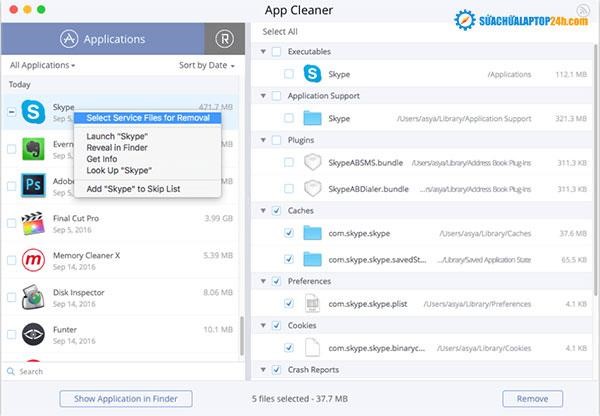Image resolution: width=600 pixels, height=416 pixels.
Task: Click the Search field
Action: coord(120,371)
